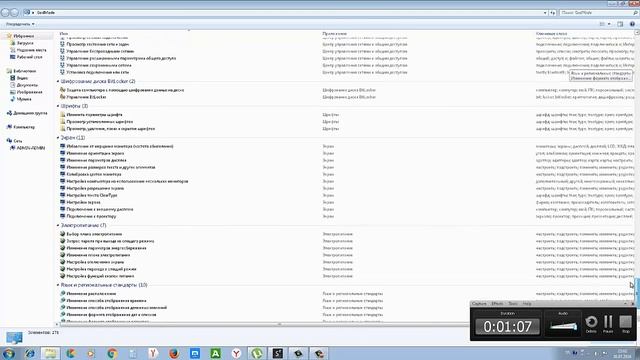Collapse the Шифрование диска BitLocker group
This screenshot has height=360, width=640.
[x=58, y=81]
